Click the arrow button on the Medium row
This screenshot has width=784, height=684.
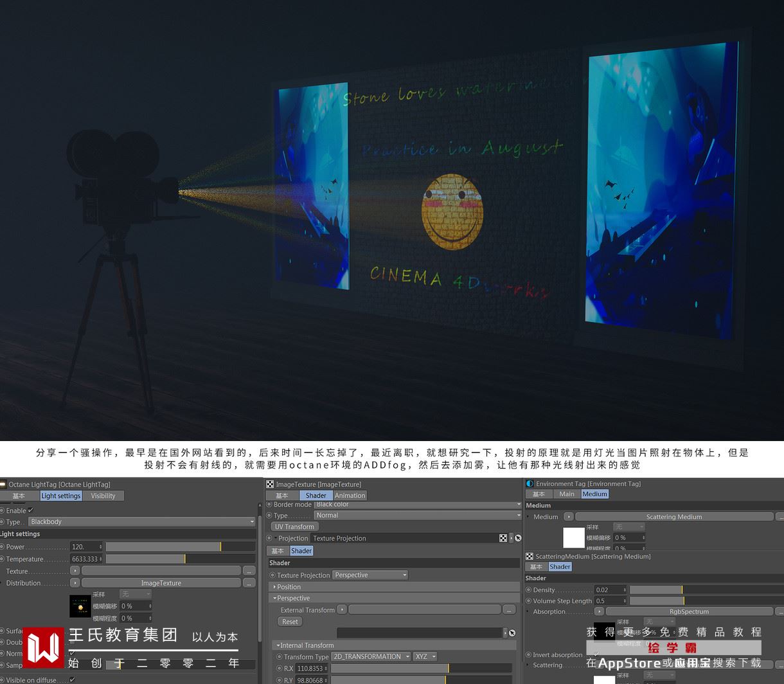click(569, 517)
